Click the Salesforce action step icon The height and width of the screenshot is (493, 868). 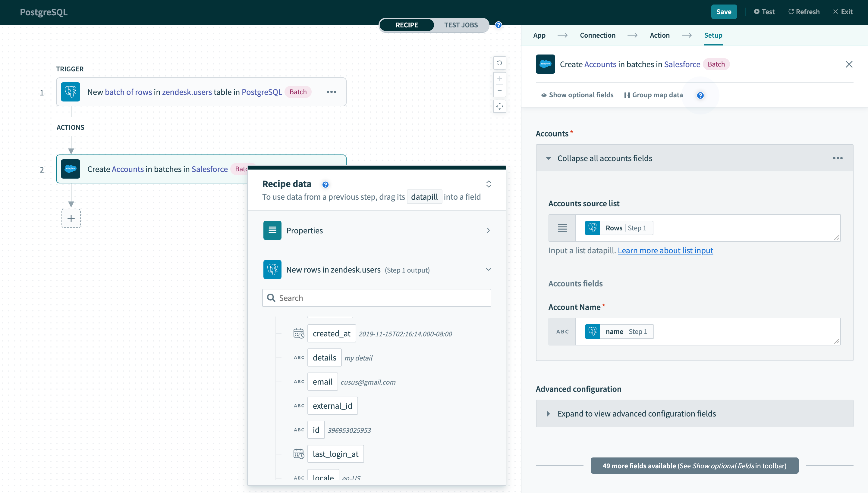[x=70, y=169]
